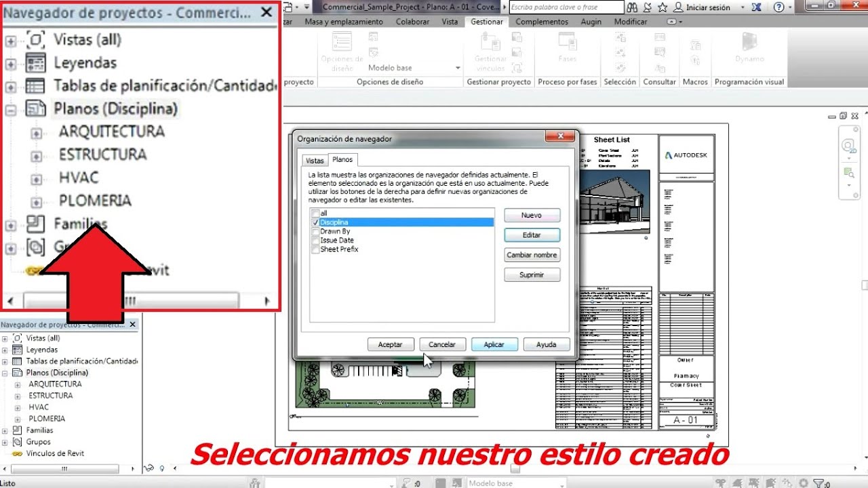
Task: Click the lightbulb reveal hidden elements icon
Action: pos(163,468)
